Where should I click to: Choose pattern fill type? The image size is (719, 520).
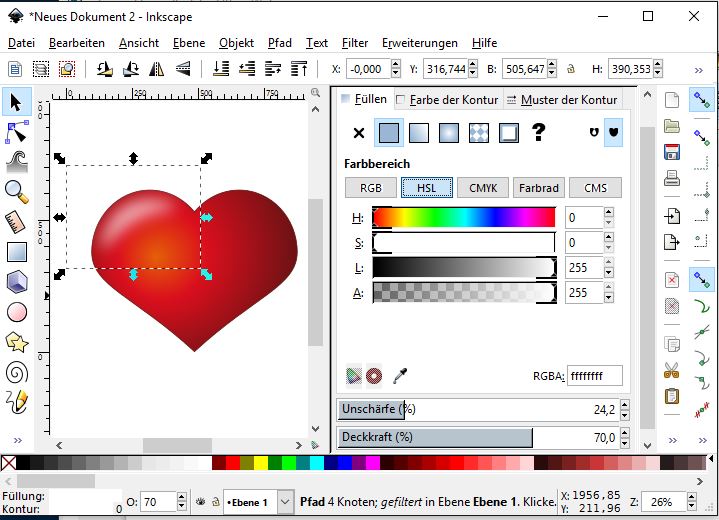pos(479,132)
